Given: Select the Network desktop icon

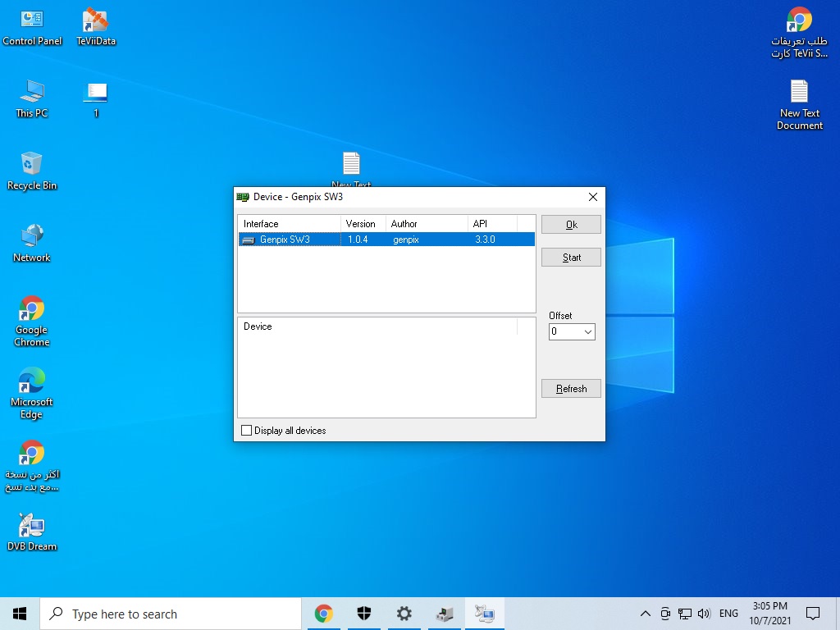Looking at the screenshot, I should coord(32,244).
